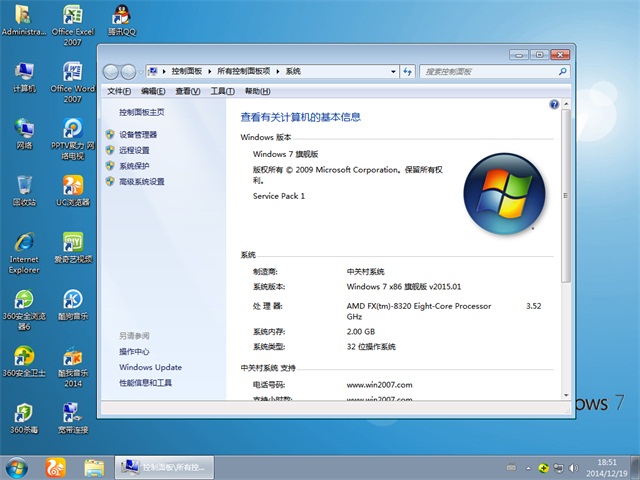Image resolution: width=640 pixels, height=480 pixels.
Task: Open the UC浏览器 desktop shortcut
Action: point(73,191)
